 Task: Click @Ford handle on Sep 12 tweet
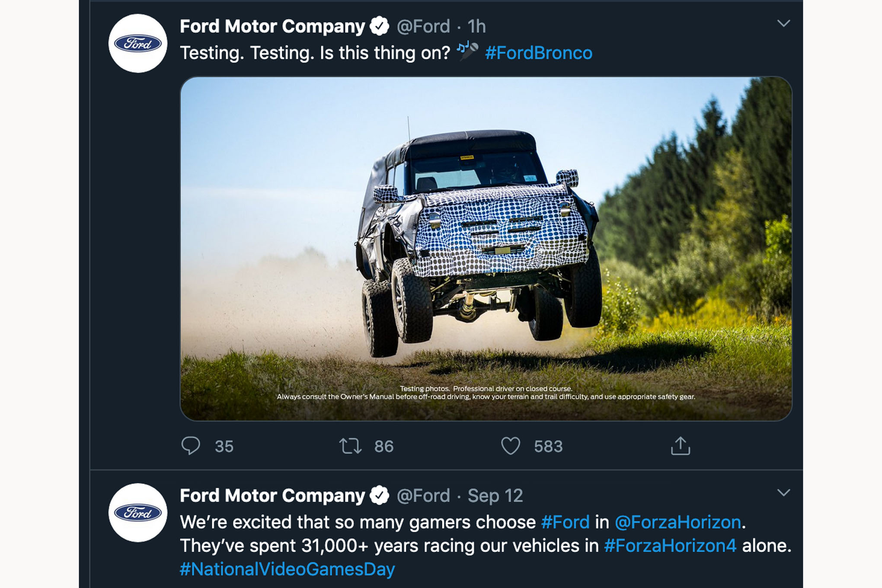423,495
